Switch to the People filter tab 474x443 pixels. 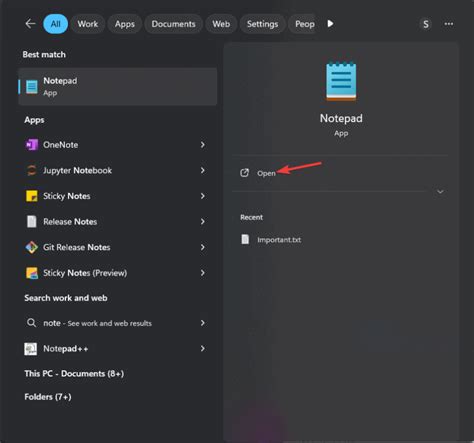pos(302,24)
